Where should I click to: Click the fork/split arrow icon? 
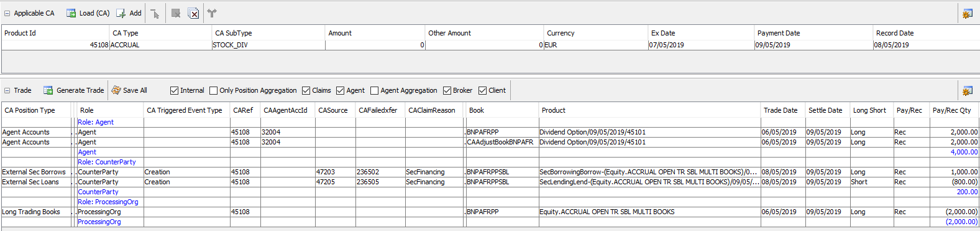click(x=212, y=13)
